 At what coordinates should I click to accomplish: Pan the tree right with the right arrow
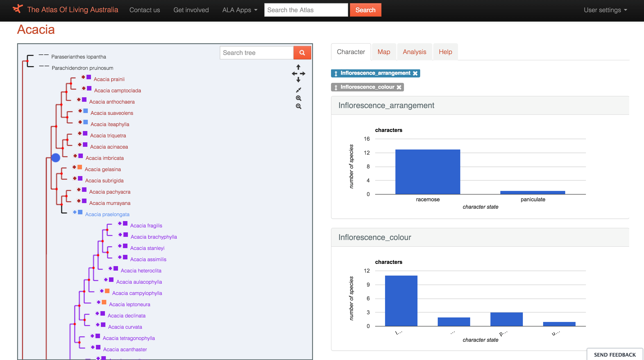pos(303,73)
